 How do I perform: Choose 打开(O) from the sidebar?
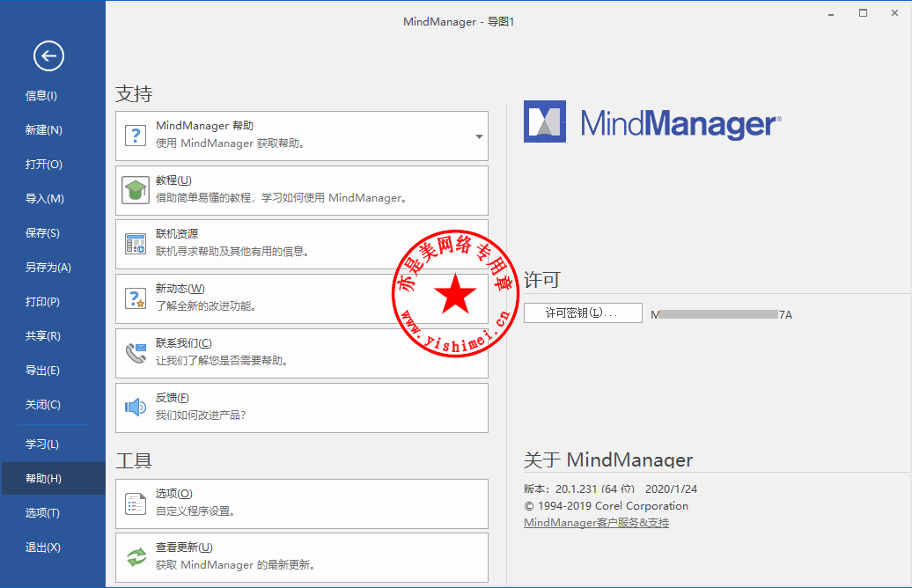click(x=44, y=165)
